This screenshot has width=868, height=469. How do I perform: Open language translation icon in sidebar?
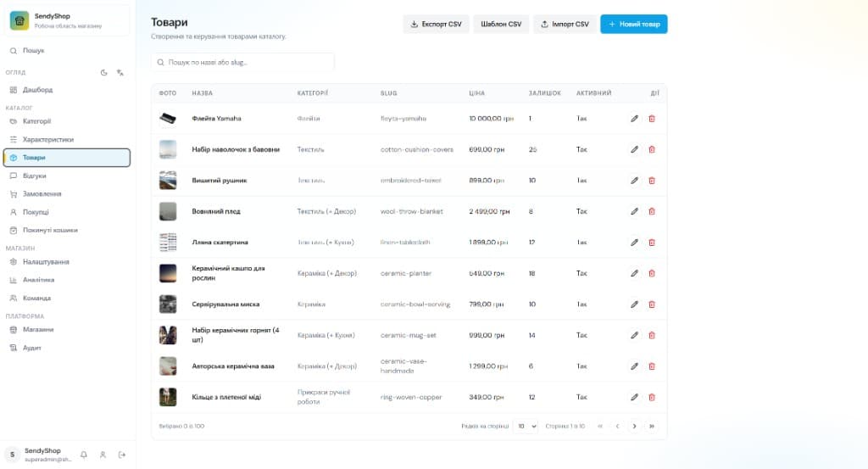coord(120,73)
